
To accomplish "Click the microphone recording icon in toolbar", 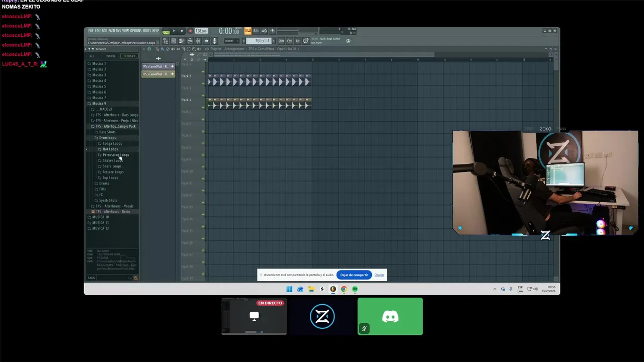I will tap(214, 41).
